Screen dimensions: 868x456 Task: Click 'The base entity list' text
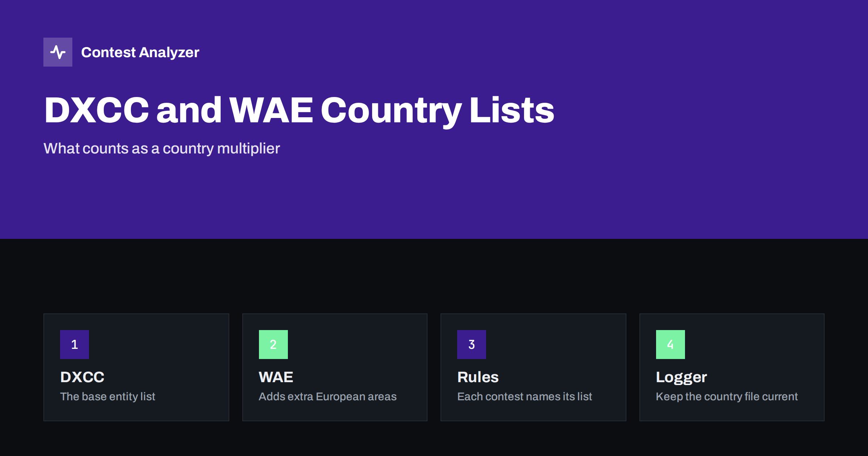coord(108,397)
